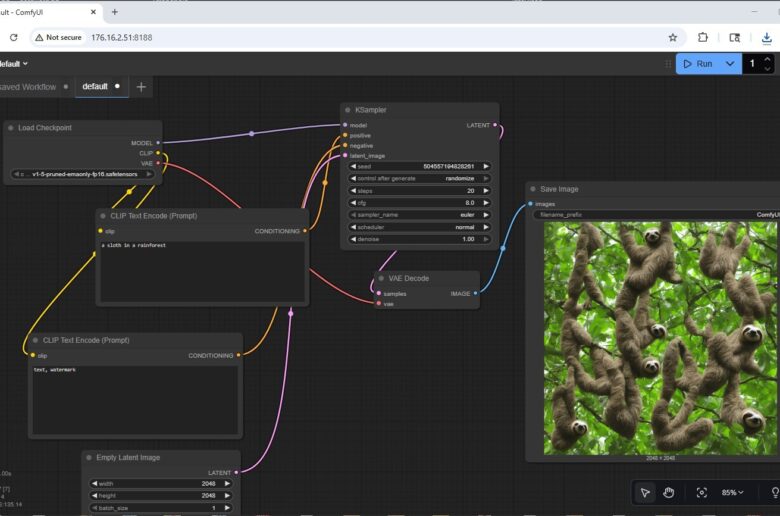Click the sloth prompt text field
Viewport: 780px width, 516px height.
(201, 270)
